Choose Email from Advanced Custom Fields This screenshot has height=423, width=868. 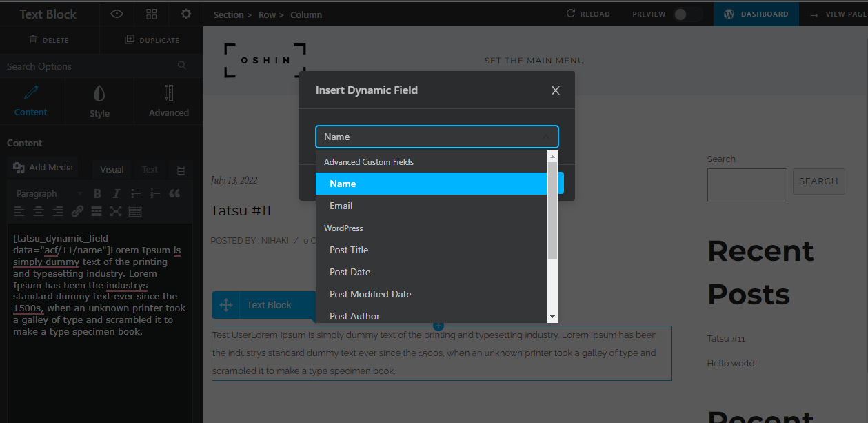click(x=341, y=206)
